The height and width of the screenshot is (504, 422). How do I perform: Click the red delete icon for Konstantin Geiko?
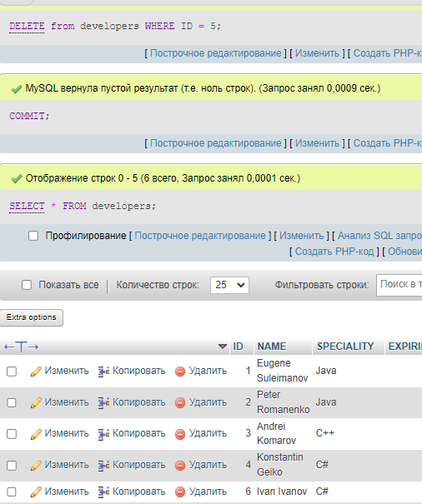click(x=180, y=466)
